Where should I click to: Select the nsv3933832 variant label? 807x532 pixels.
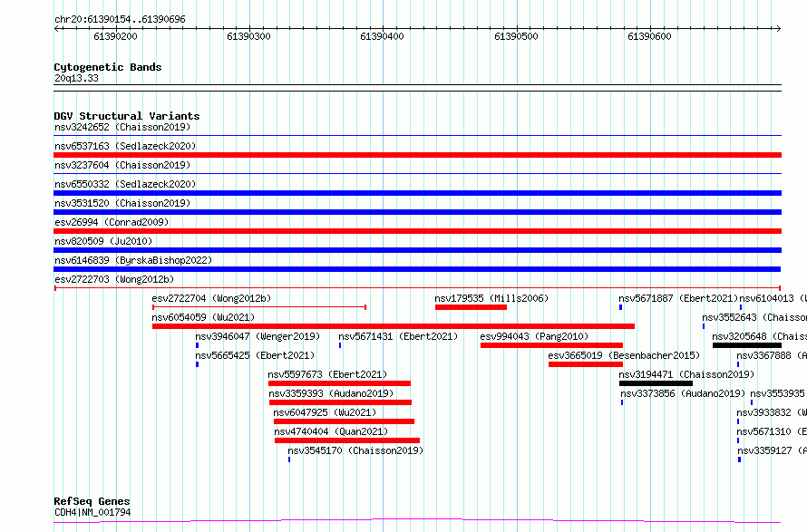coord(772,412)
